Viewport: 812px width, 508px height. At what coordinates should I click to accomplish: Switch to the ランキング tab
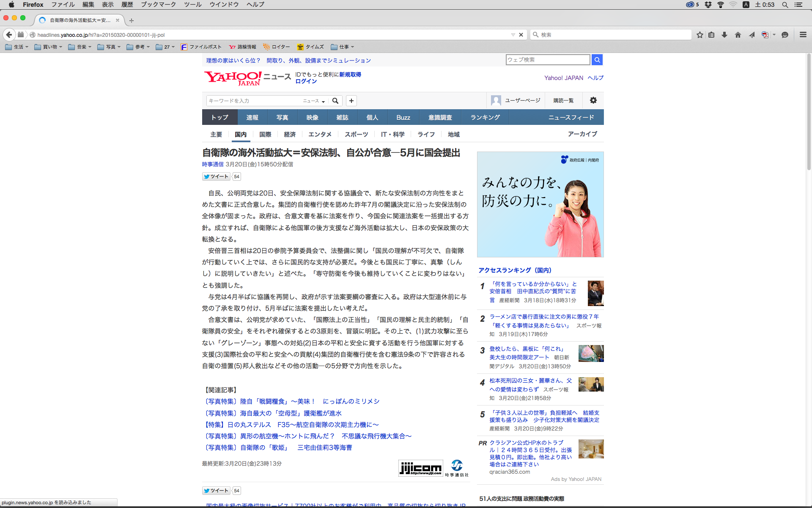(485, 117)
